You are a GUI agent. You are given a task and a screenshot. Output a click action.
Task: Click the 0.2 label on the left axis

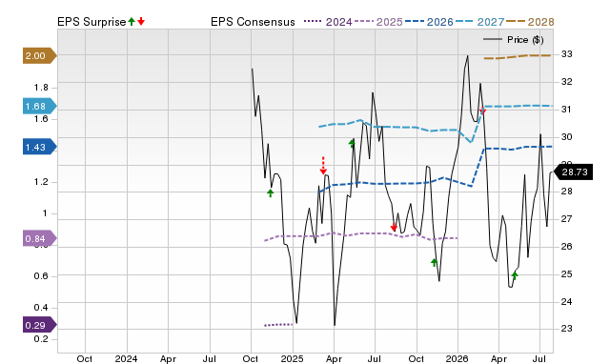pos(41,339)
